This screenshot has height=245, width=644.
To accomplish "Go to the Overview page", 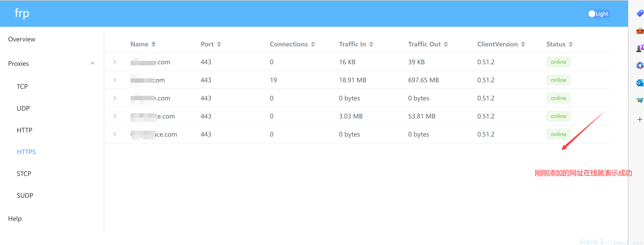I will [22, 39].
